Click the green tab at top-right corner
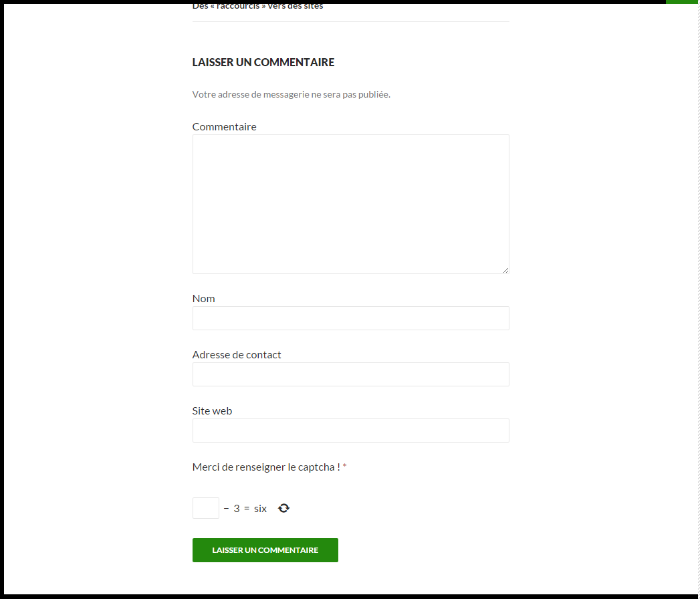 point(681,2)
